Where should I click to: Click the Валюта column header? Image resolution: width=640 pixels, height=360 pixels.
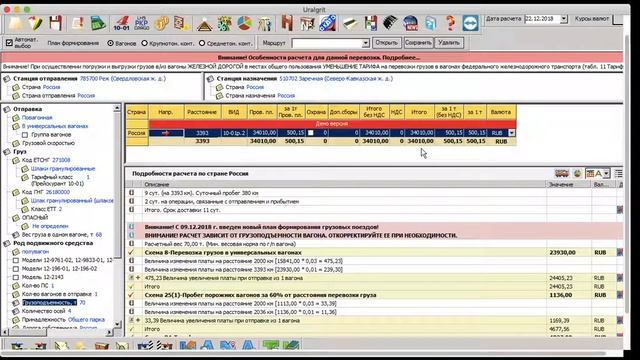coord(501,112)
